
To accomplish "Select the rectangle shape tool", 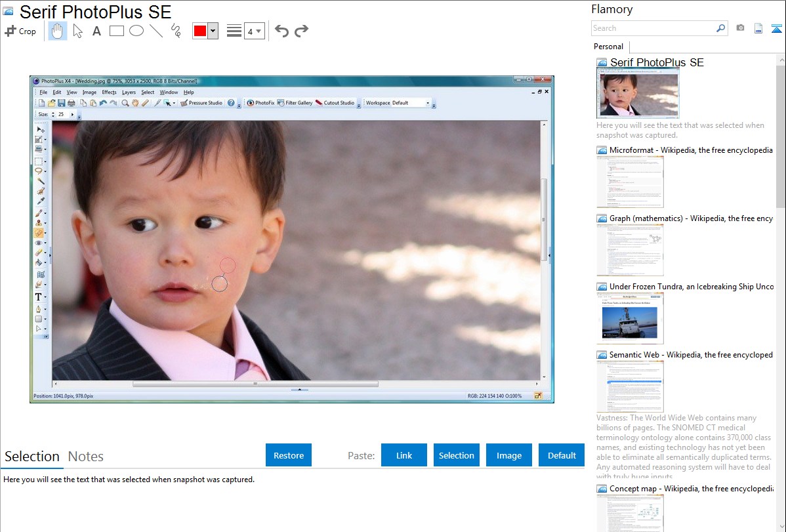I will [117, 31].
